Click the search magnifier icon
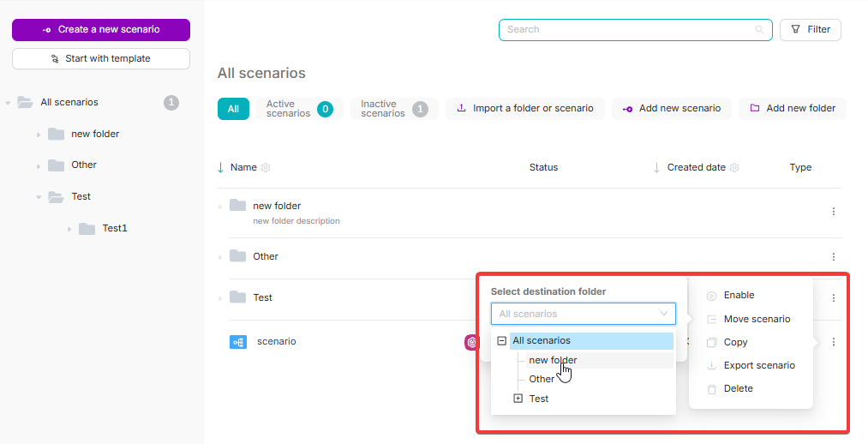 tap(759, 30)
